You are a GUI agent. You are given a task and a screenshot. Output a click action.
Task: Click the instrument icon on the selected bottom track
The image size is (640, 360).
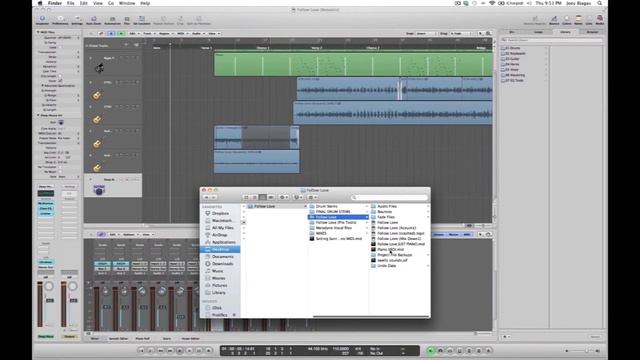[99, 190]
